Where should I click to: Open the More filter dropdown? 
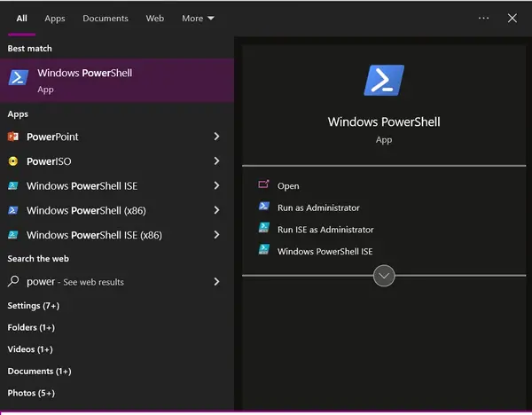[x=198, y=19]
